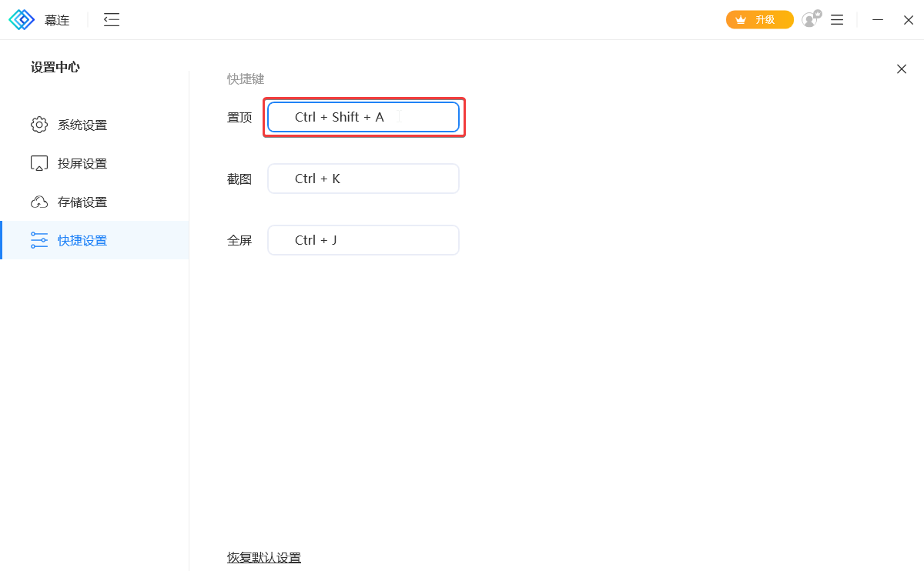Select the 全屏 shortcut field showing Ctrl + J
924x571 pixels.
363,240
